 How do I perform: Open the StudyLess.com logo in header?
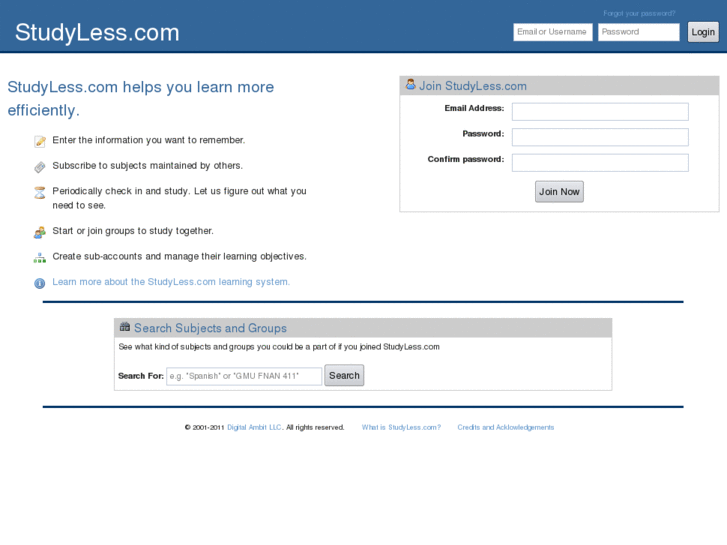[x=97, y=32]
